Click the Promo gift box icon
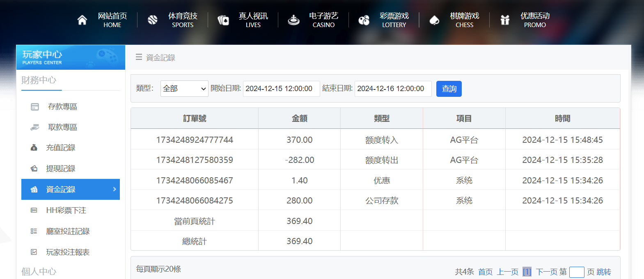The height and width of the screenshot is (279, 644). 505,20
